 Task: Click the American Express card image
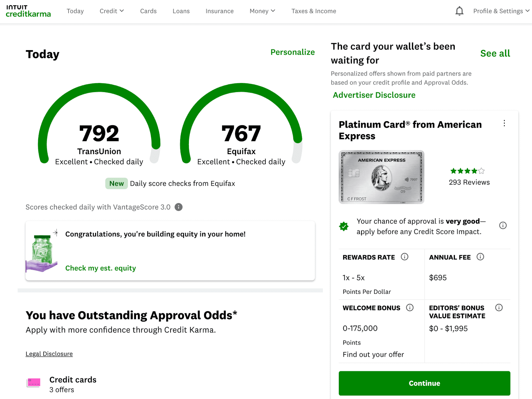click(381, 177)
